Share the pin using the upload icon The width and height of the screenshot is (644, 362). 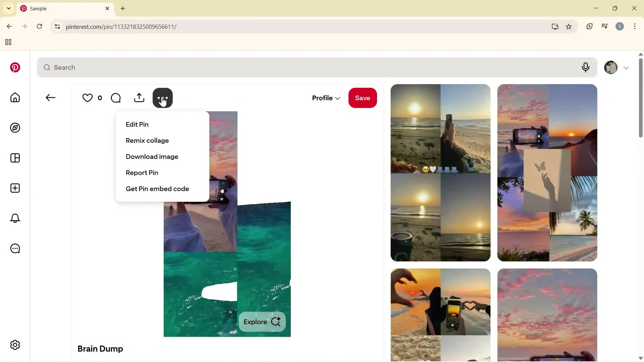tap(139, 98)
